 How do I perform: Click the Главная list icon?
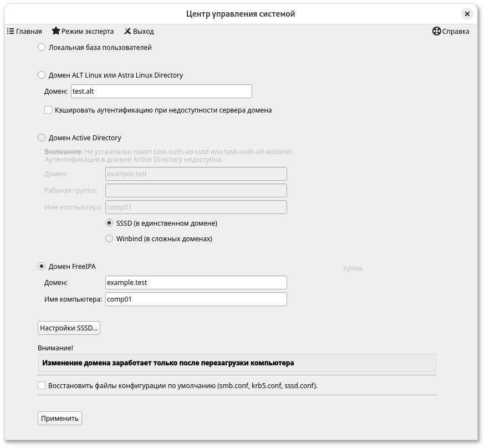coord(11,32)
